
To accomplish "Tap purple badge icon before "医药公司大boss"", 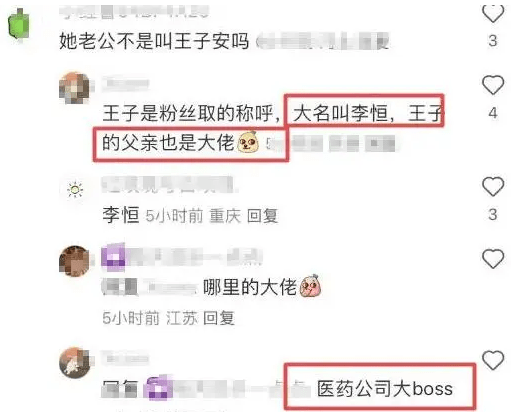I will [158, 388].
